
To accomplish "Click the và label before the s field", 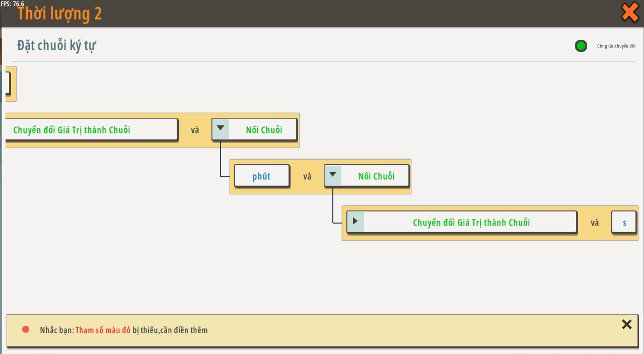I will tap(595, 223).
